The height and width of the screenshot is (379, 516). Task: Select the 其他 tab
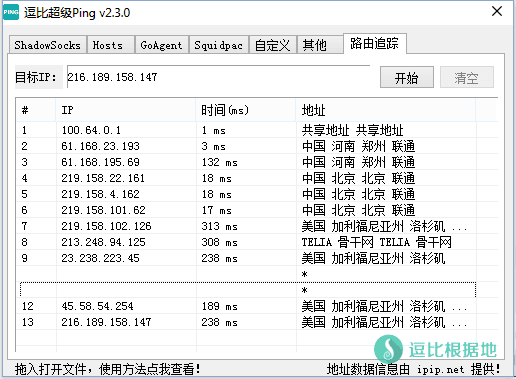(319, 45)
